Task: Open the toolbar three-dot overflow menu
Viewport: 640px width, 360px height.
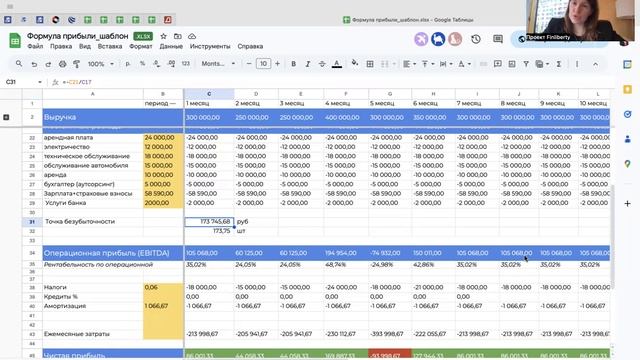Action: [577, 64]
